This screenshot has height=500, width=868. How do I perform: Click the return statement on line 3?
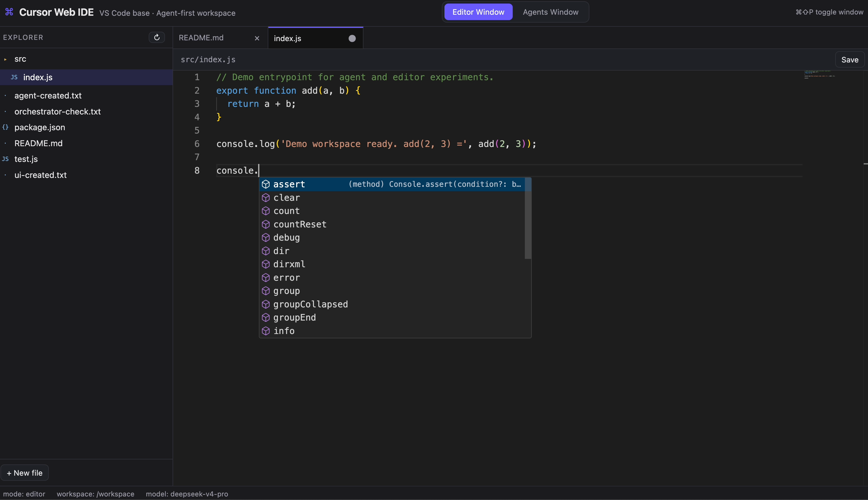tap(261, 104)
